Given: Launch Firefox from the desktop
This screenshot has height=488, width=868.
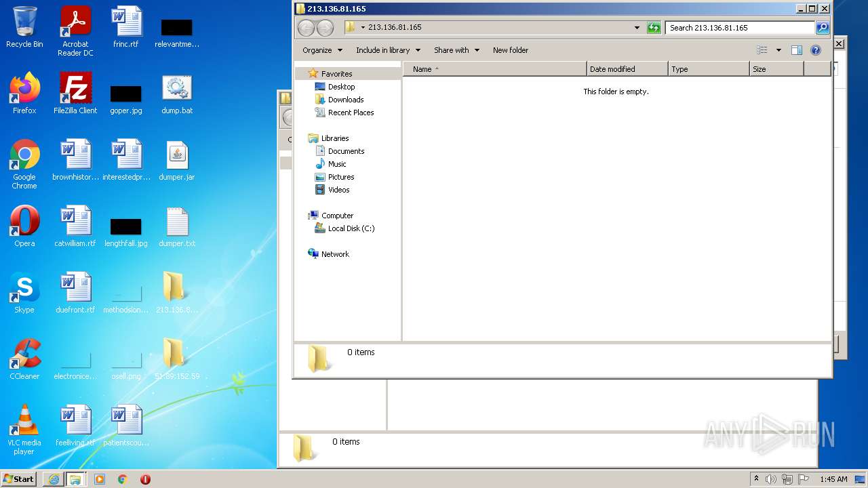Looking at the screenshot, I should tap(24, 94).
